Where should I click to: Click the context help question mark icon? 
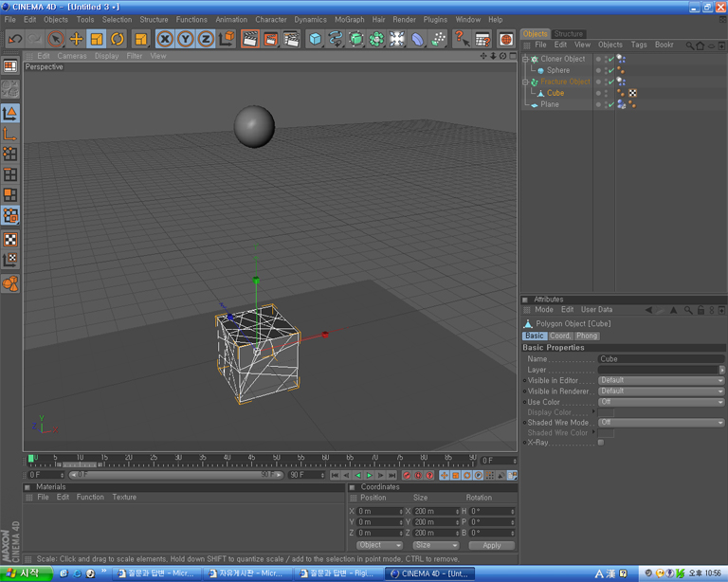click(x=462, y=39)
